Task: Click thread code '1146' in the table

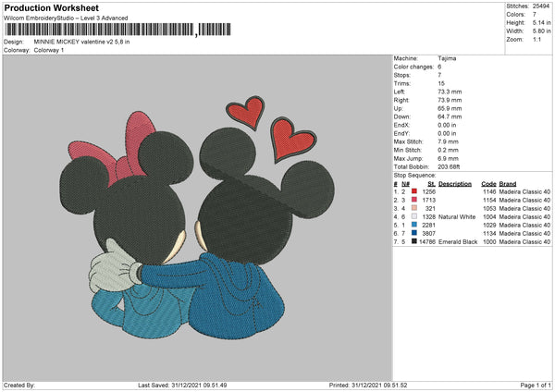Action: coord(489,191)
